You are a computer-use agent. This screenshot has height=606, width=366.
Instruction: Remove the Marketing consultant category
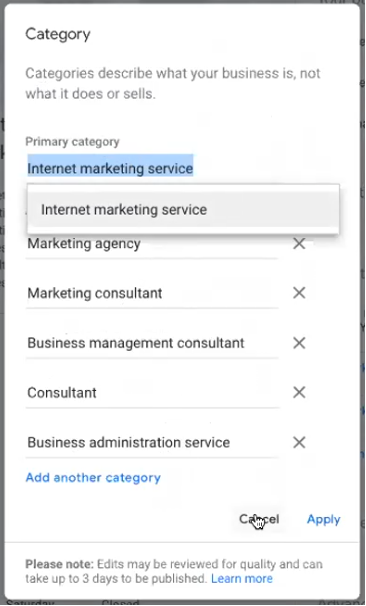click(x=299, y=293)
